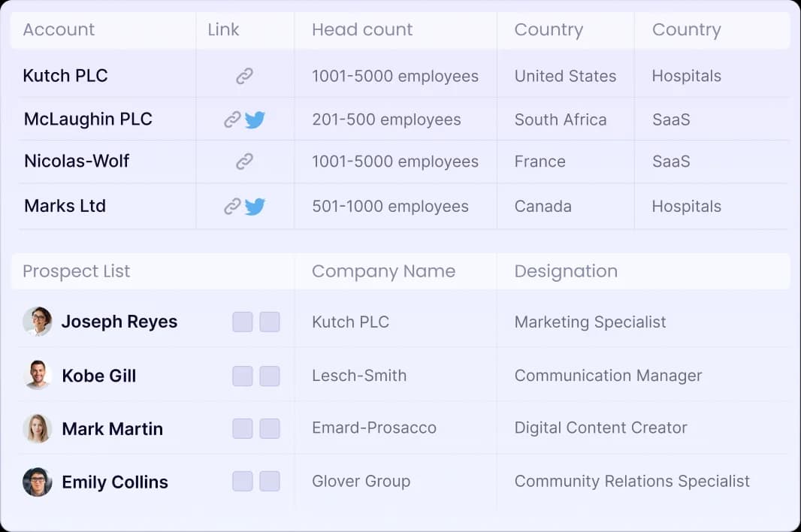Toggle the second square control beside Joseph Reyes

[x=269, y=322]
